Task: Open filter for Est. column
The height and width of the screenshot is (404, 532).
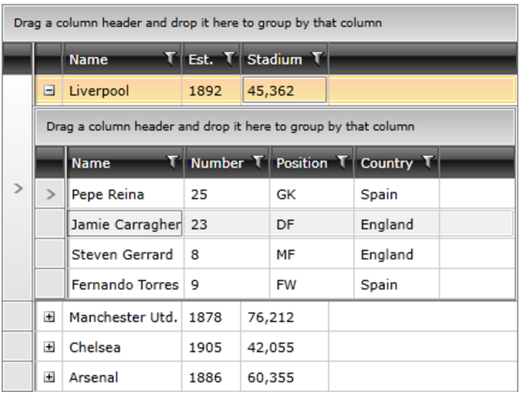Action: click(x=229, y=59)
